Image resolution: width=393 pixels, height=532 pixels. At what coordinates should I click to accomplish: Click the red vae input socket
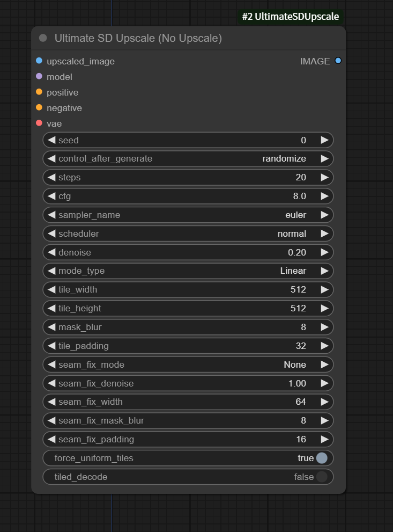pos(39,123)
